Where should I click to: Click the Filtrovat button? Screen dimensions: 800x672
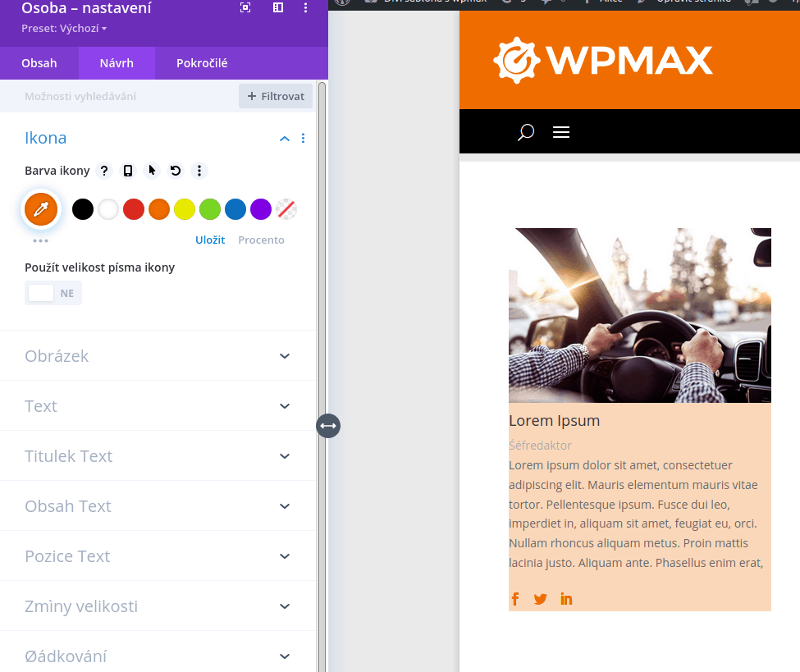[x=276, y=96]
